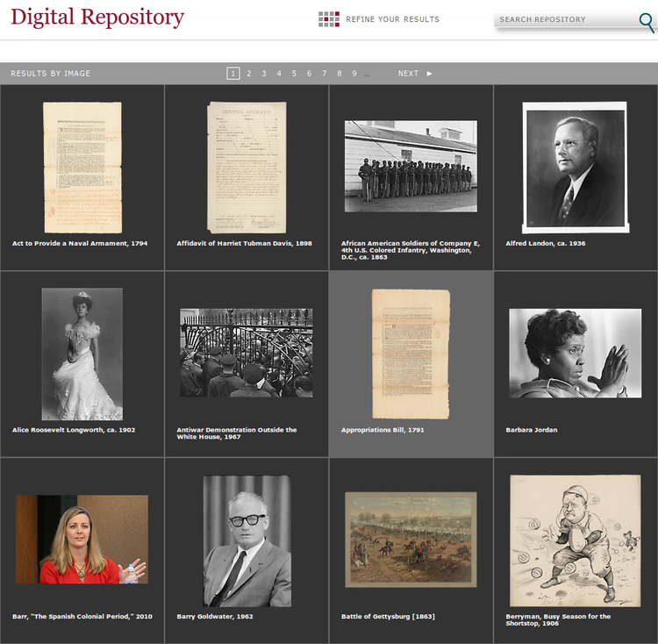The width and height of the screenshot is (658, 644).
Task: Jump to results page 9
Action: click(354, 74)
